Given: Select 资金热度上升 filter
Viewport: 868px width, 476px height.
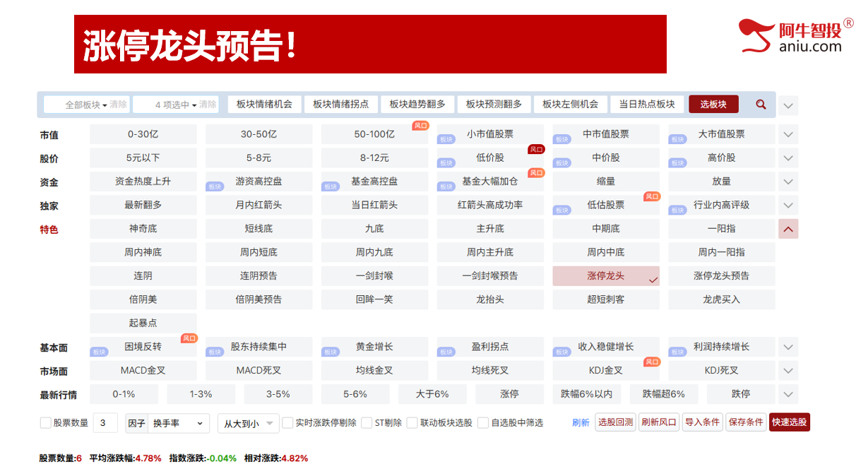Looking at the screenshot, I should (143, 182).
